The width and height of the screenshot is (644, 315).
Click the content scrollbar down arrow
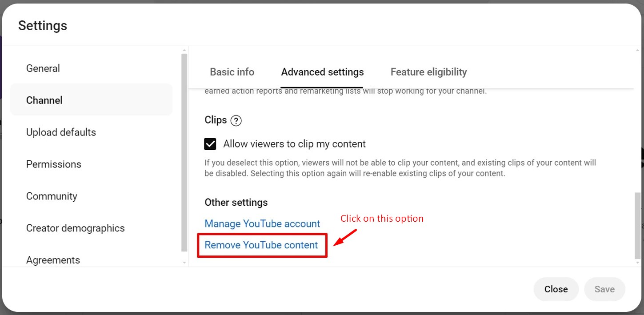point(637,263)
